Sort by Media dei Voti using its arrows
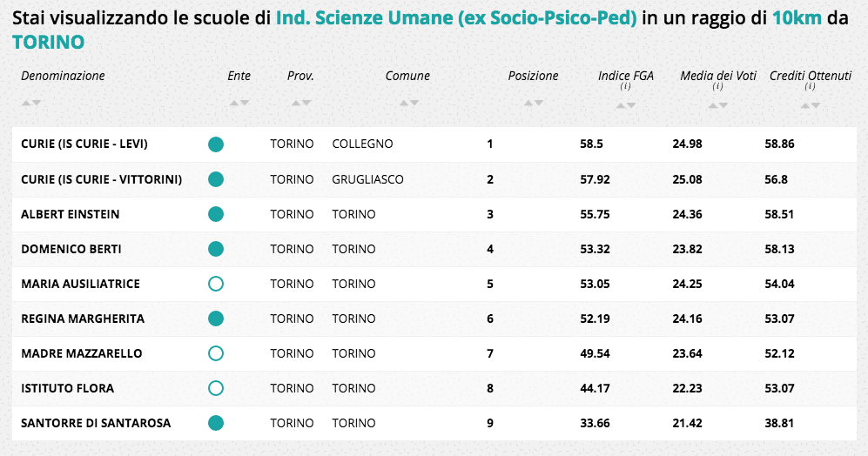The height and width of the screenshot is (456, 868). tap(717, 106)
